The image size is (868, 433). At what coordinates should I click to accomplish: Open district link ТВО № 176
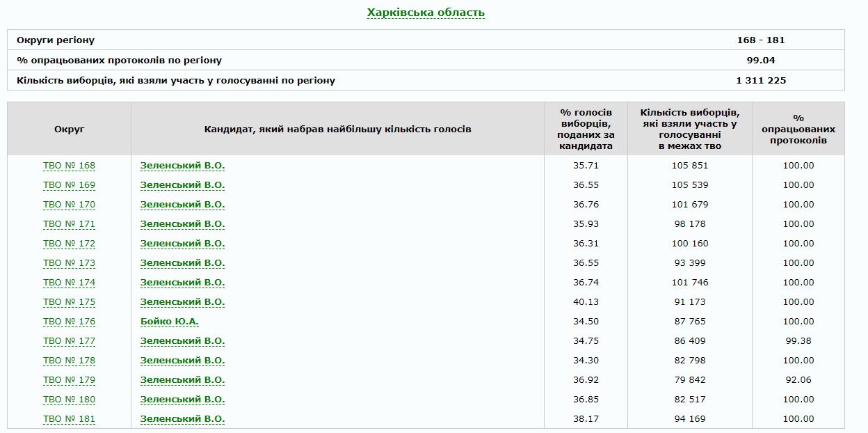69,322
